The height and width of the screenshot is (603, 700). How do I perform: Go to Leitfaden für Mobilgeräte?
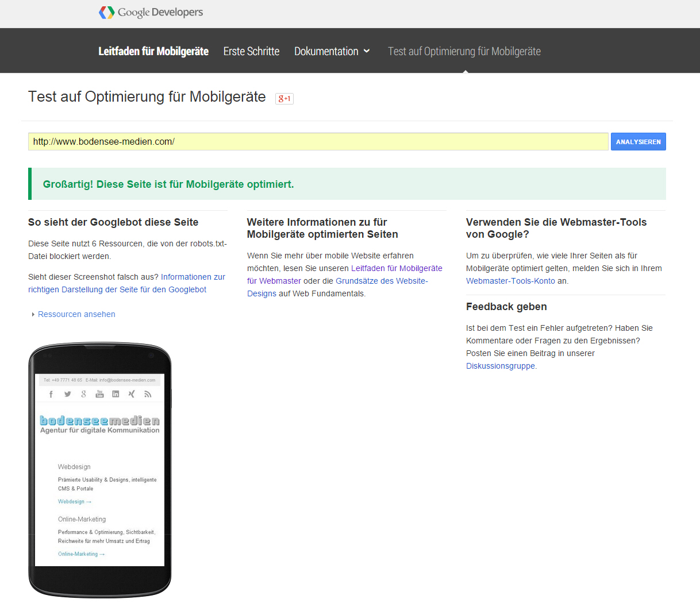point(153,51)
